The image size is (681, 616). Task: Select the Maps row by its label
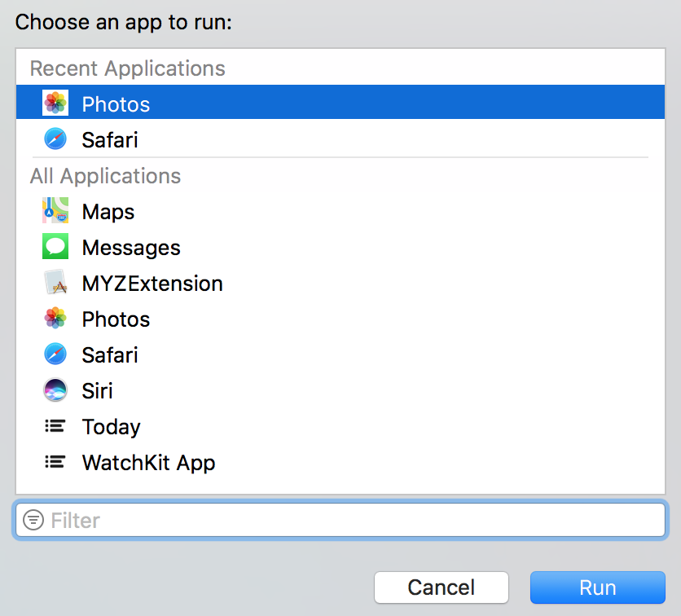click(x=108, y=212)
